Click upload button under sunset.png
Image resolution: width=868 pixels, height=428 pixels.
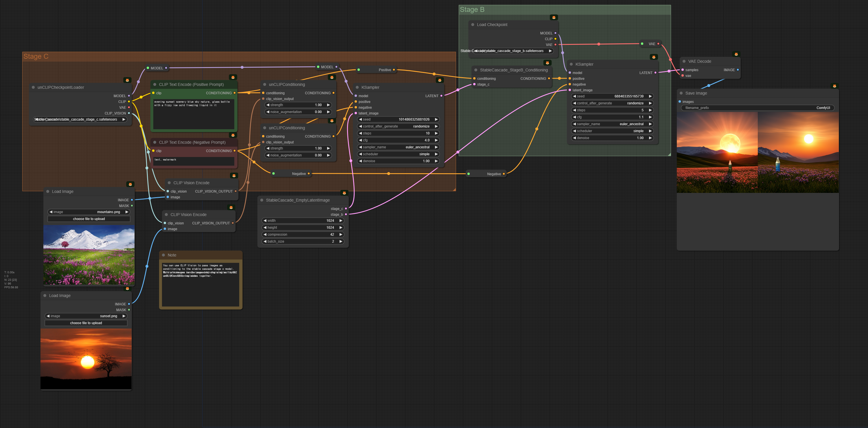tap(86, 323)
